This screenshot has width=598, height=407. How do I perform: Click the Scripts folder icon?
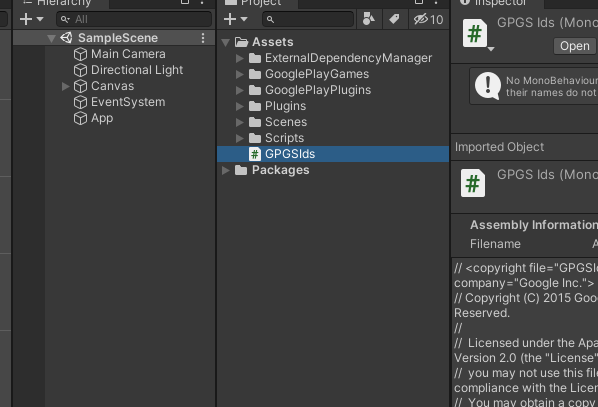pyautogui.click(x=255, y=138)
